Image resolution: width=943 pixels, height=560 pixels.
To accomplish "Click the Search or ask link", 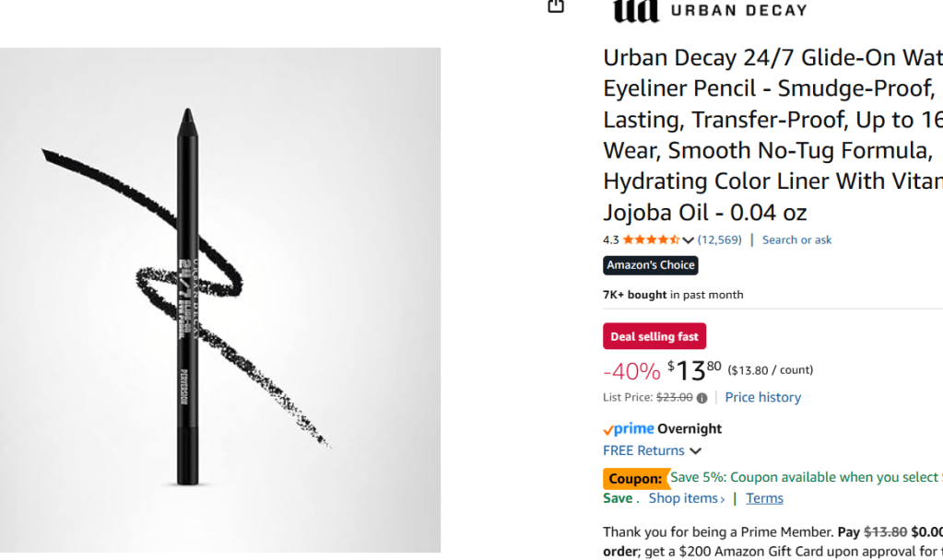I will point(796,239).
